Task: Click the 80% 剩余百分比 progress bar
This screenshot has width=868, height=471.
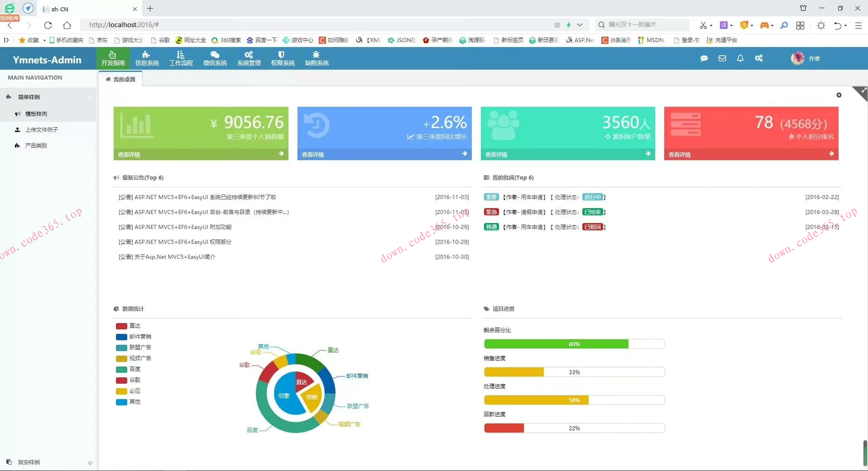Action: [574, 344]
